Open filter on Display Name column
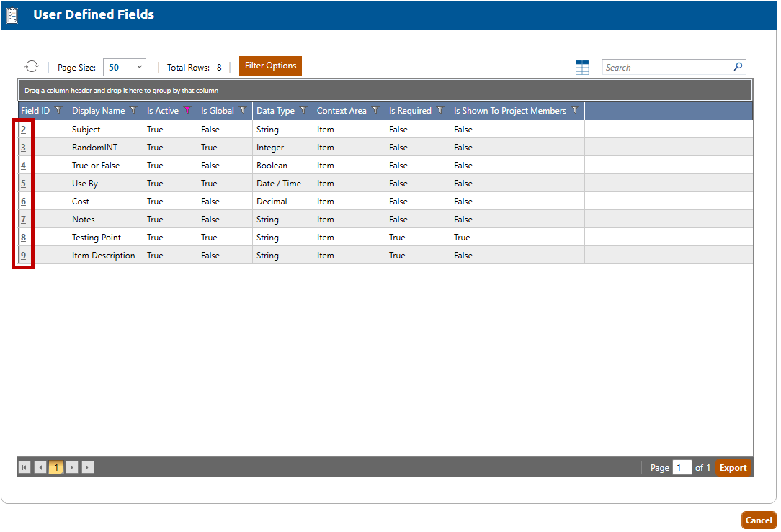This screenshot has width=781, height=532. coord(133,111)
